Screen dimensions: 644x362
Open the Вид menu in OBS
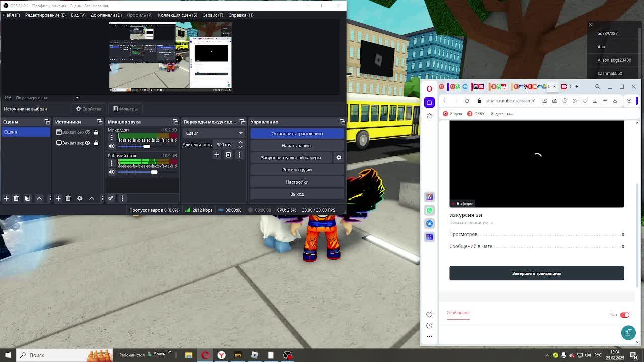[x=78, y=15]
